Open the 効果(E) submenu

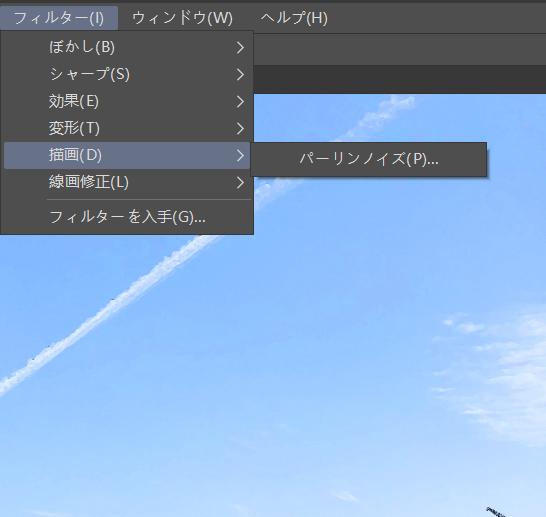[x=127, y=101]
